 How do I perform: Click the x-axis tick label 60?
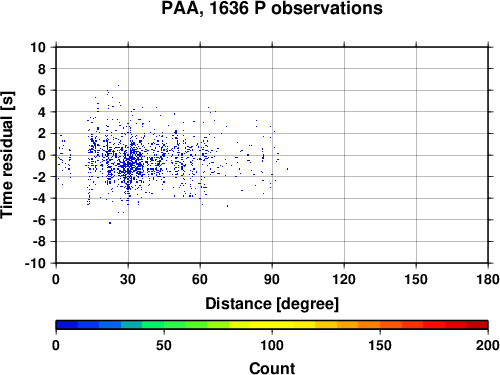[200, 279]
